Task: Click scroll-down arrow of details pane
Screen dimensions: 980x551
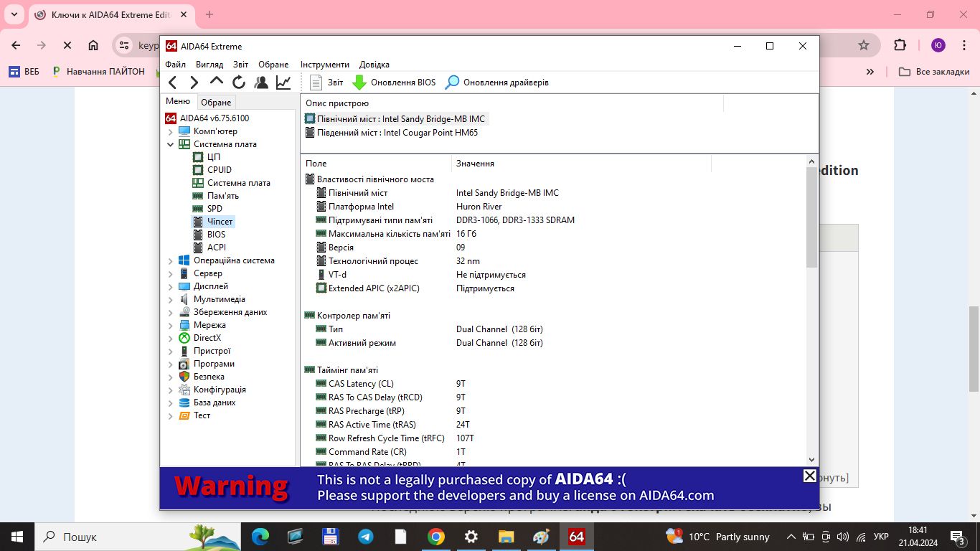Action: tap(812, 460)
